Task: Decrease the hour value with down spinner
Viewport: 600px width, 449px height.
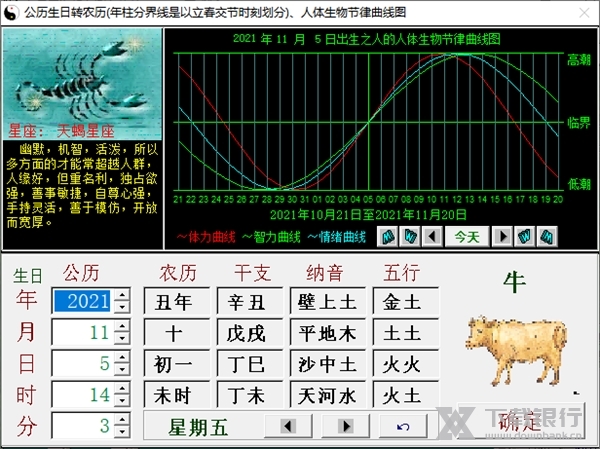Action: (122, 401)
